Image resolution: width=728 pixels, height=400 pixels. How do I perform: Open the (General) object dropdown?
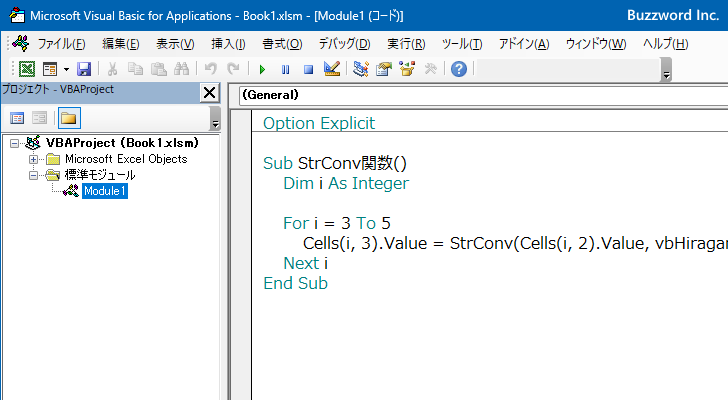coord(483,95)
